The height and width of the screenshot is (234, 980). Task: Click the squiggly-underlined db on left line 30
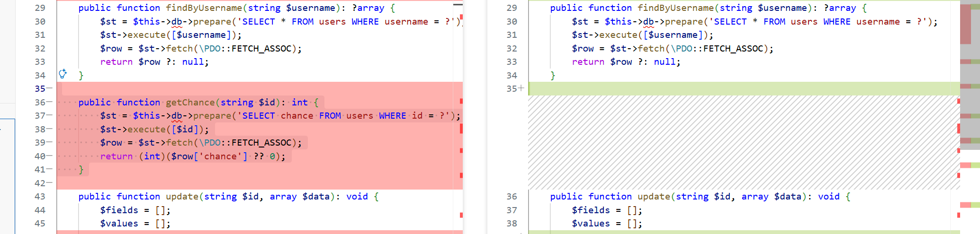[177, 22]
